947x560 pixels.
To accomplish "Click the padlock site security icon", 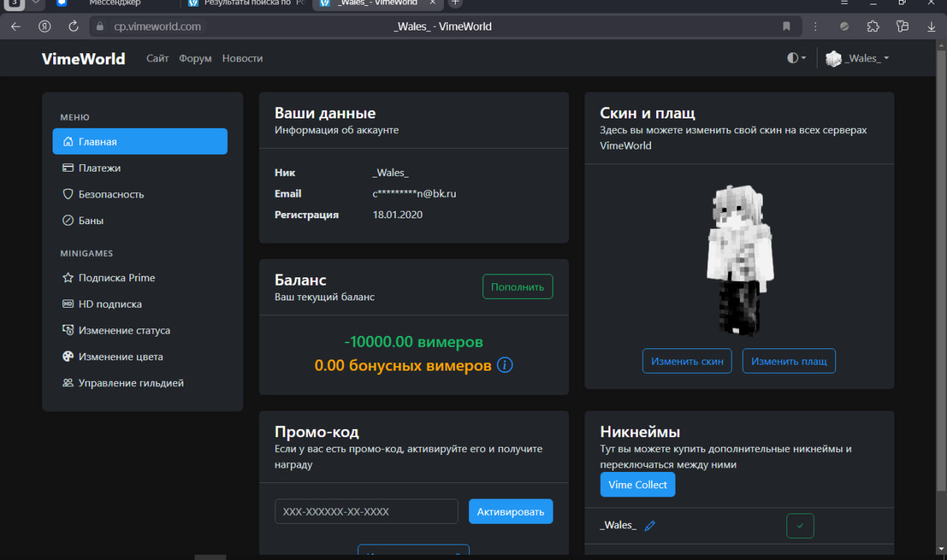I will coord(101,27).
